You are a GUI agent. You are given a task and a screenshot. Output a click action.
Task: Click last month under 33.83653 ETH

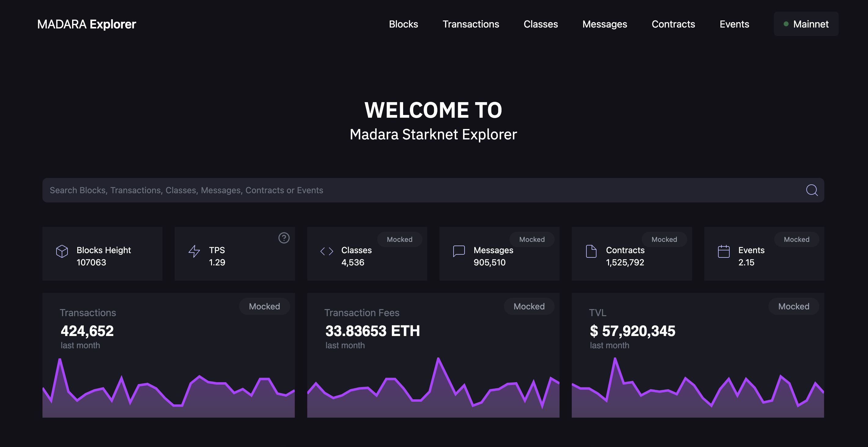(x=345, y=345)
